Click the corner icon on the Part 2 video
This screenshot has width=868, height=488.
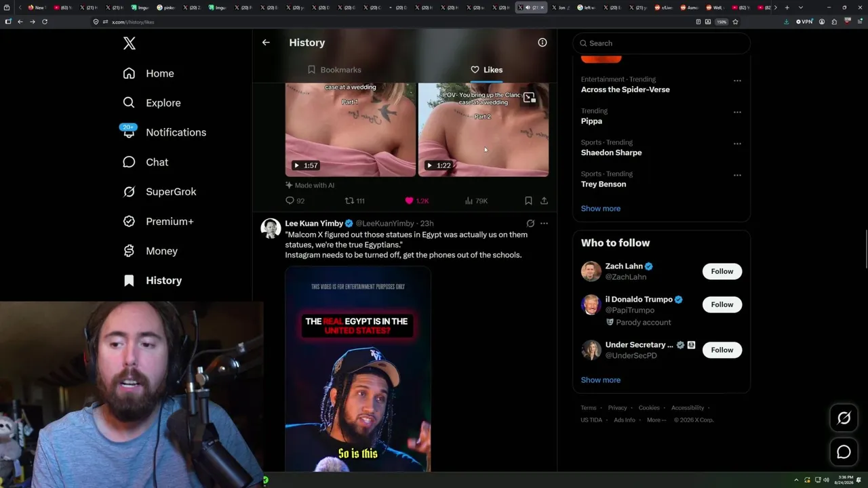(529, 98)
